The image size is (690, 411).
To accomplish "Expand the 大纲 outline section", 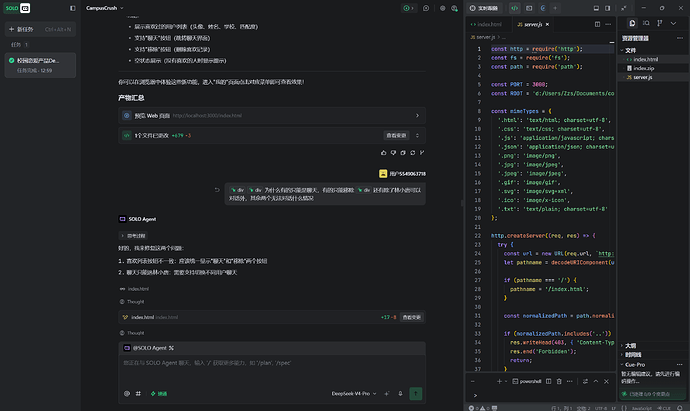I will click(629, 346).
